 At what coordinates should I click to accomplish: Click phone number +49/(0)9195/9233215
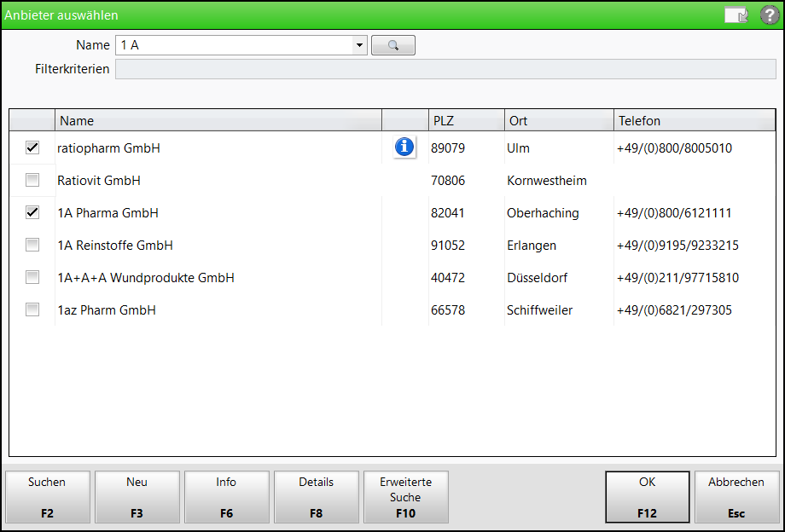pos(677,246)
